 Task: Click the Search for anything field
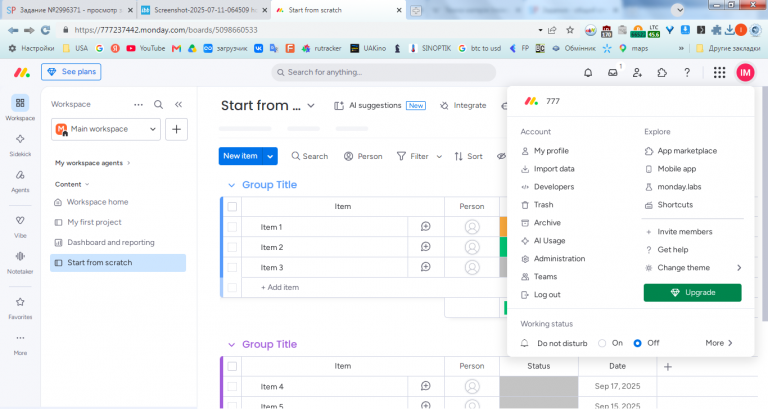pos(384,72)
